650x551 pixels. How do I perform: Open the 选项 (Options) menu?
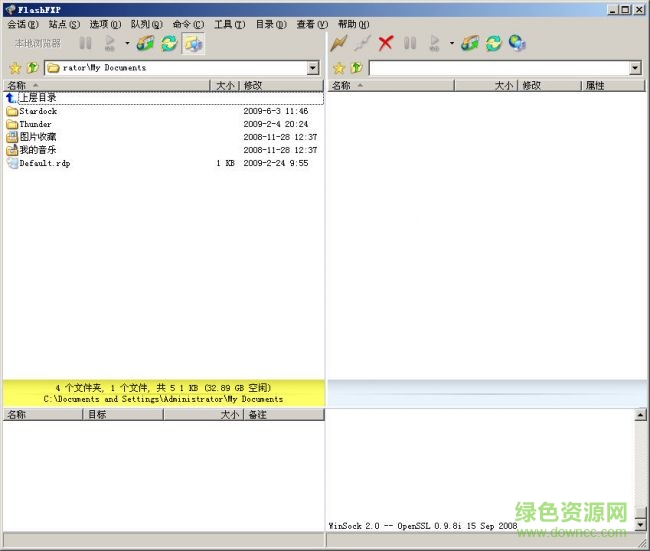(x=105, y=24)
